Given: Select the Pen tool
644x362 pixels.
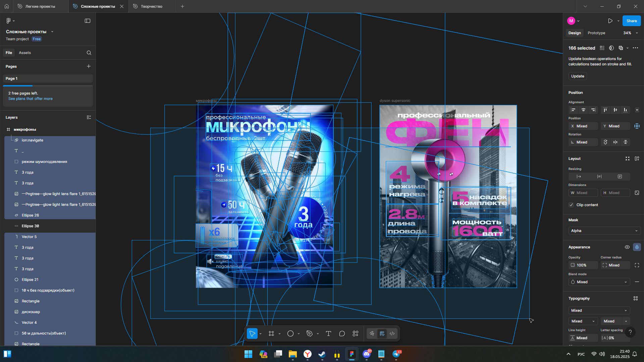Looking at the screenshot, I should (310, 334).
